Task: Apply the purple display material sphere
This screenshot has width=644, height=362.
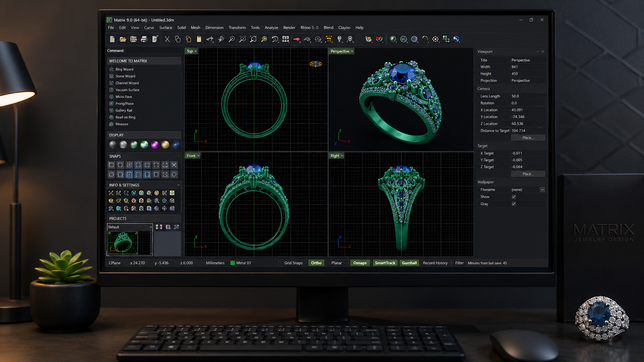Action: pyautogui.click(x=155, y=145)
